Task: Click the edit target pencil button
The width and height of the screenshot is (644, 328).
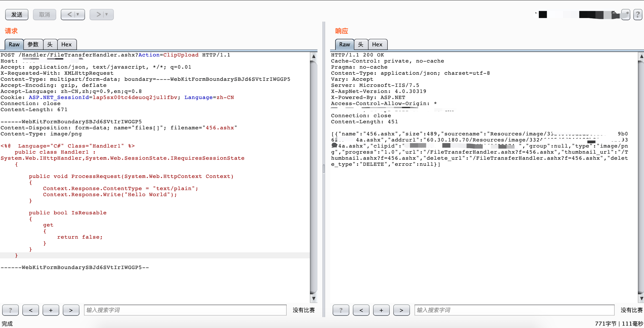Action: (625, 15)
